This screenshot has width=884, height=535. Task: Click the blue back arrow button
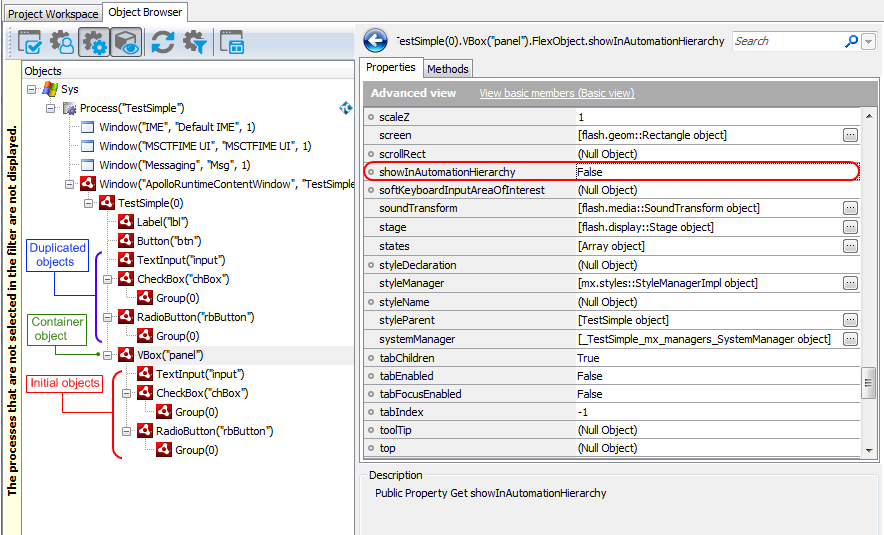pos(375,41)
